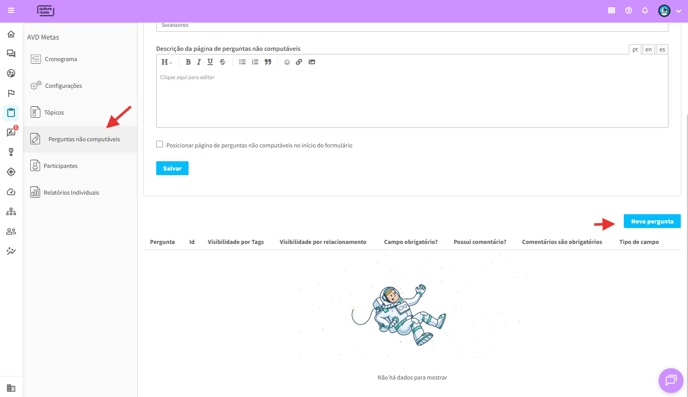
Task: Open the building icon at sidebar bottom
Action: pos(11,388)
